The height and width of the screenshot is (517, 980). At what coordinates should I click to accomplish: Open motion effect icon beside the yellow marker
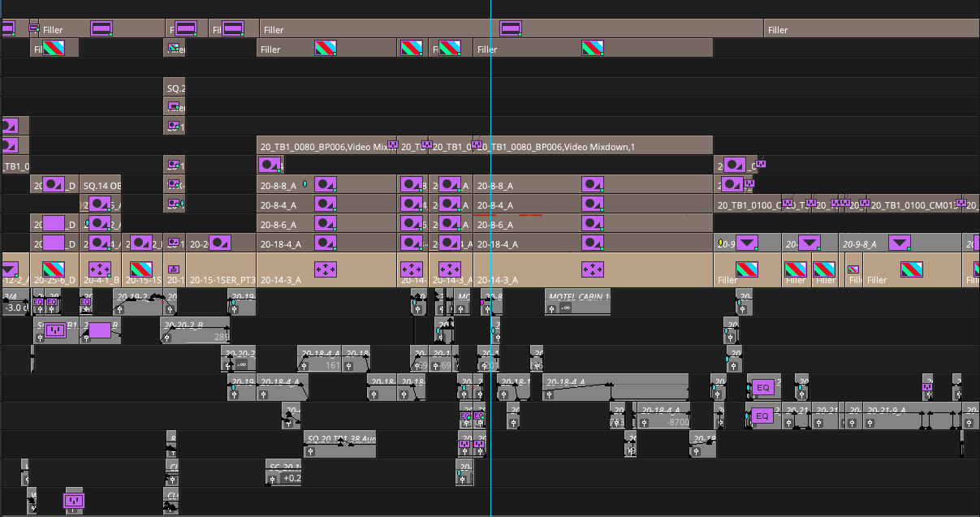click(x=746, y=242)
